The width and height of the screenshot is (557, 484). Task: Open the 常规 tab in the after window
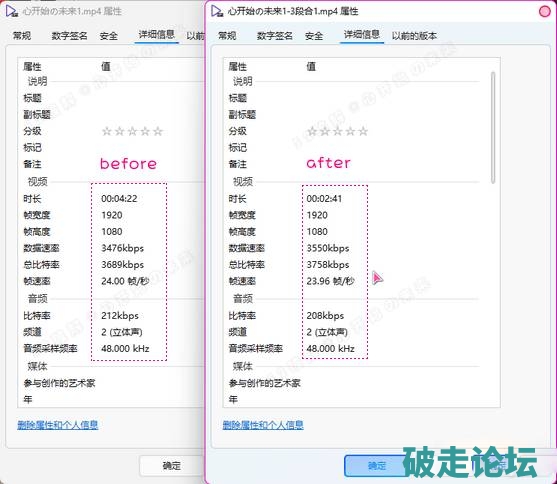[227, 36]
